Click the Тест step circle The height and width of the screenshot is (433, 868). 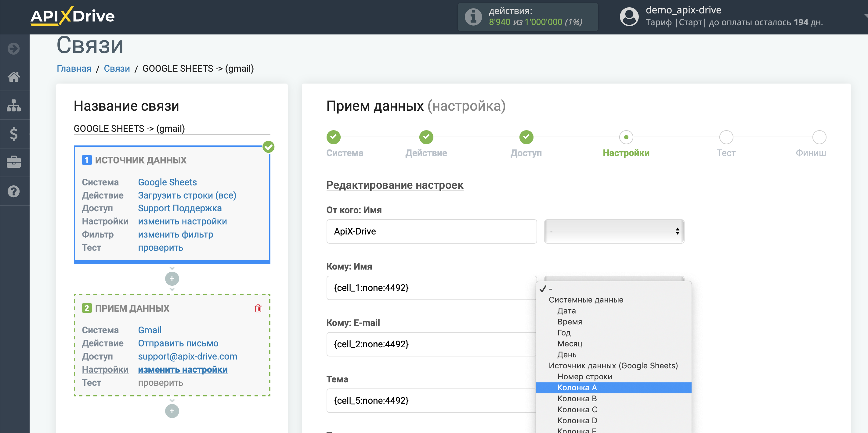[726, 137]
